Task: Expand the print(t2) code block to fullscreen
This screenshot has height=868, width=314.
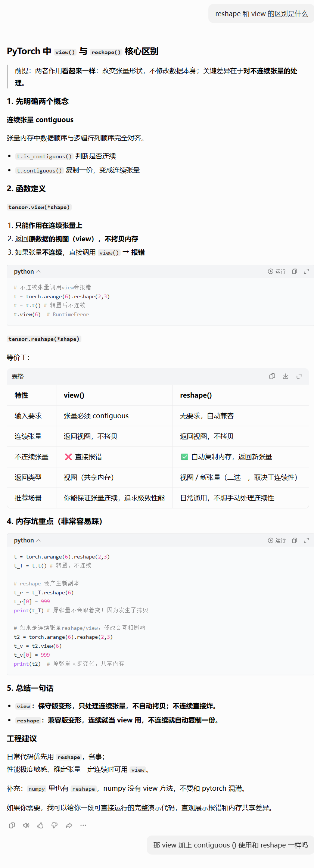Action: click(x=307, y=540)
